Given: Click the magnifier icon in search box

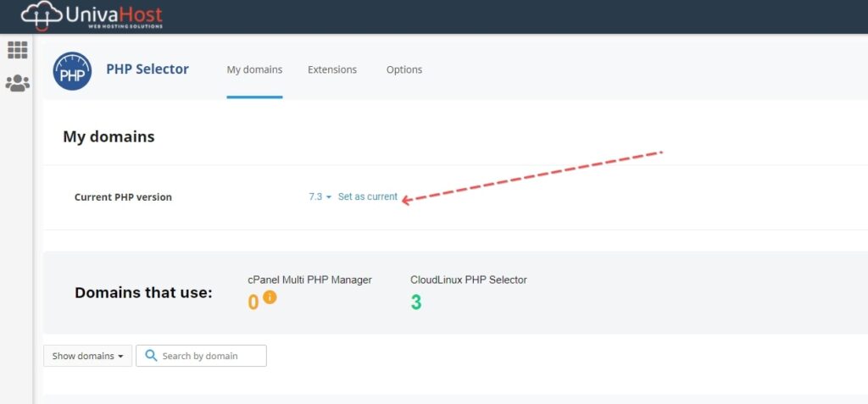Looking at the screenshot, I should click(x=151, y=355).
